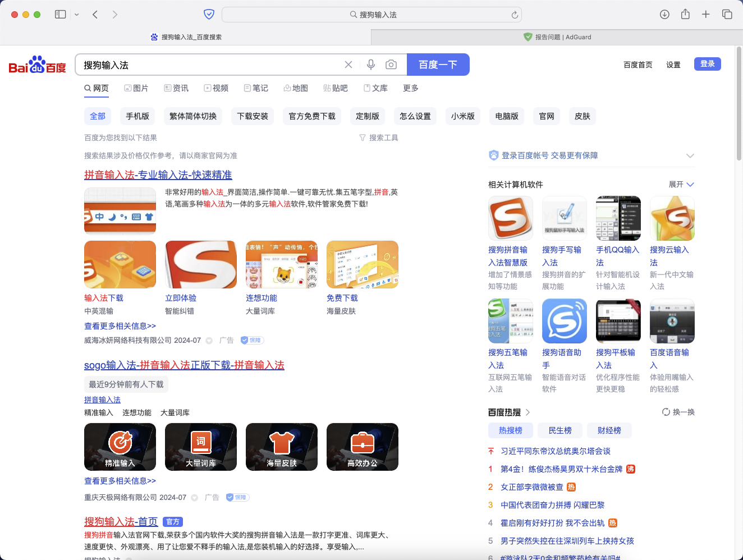Open 搜索工具 filter options
Screen dimensions: 743x560
pos(379,137)
